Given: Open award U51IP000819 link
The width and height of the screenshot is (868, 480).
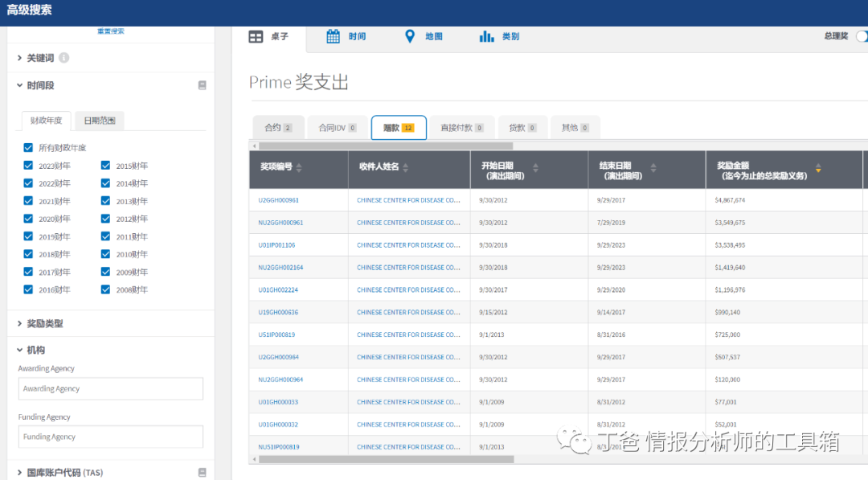Looking at the screenshot, I should click(x=276, y=334).
